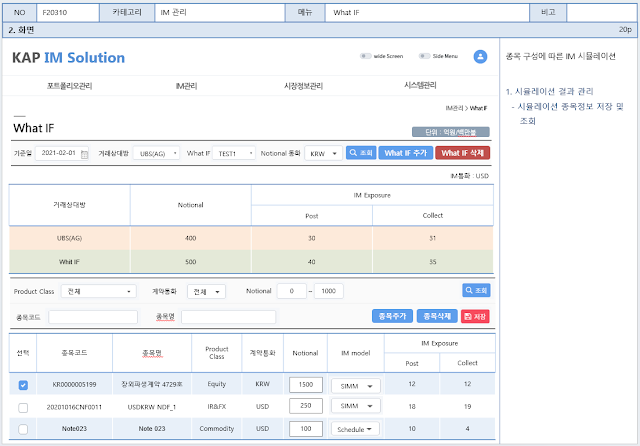Open the Notional 통화 KRW dropdown
The width and height of the screenshot is (640, 446).
323,153
